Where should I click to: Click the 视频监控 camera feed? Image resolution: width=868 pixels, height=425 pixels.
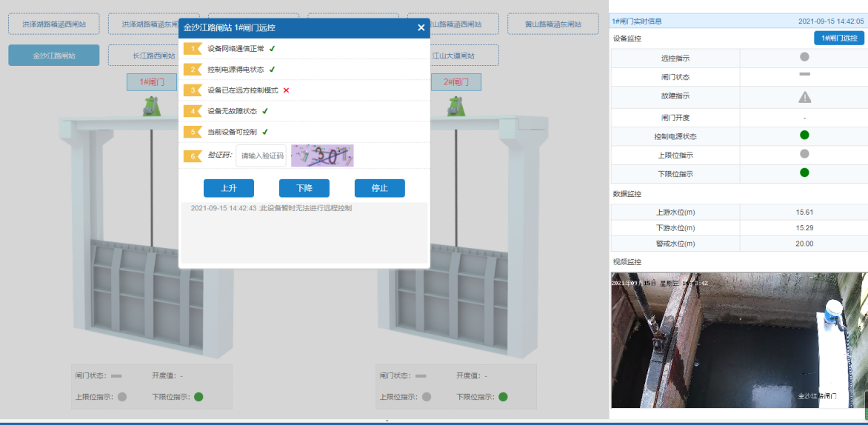738,340
